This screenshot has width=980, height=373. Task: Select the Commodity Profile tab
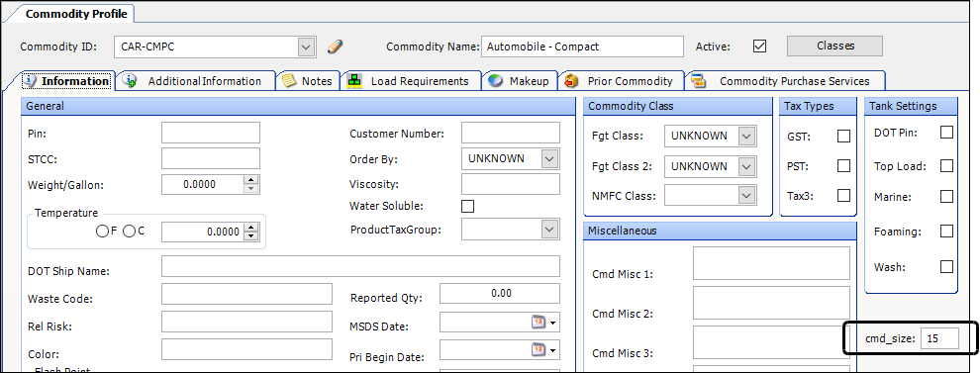point(76,13)
